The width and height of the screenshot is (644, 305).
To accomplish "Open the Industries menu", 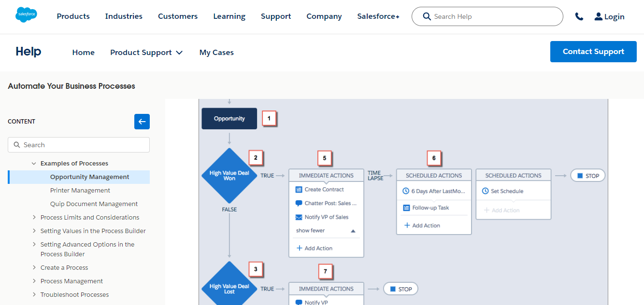I will pyautogui.click(x=124, y=16).
